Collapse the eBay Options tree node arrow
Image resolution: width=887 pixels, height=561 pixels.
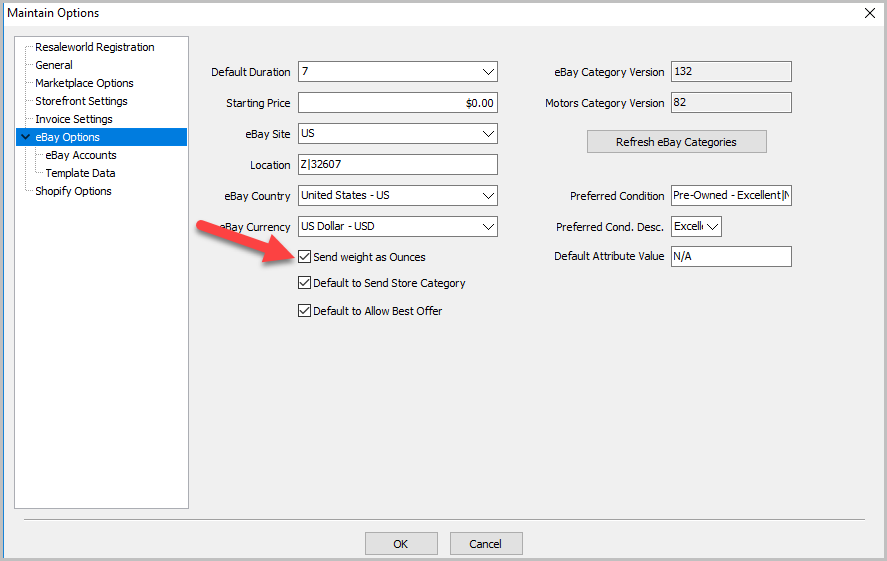25,137
